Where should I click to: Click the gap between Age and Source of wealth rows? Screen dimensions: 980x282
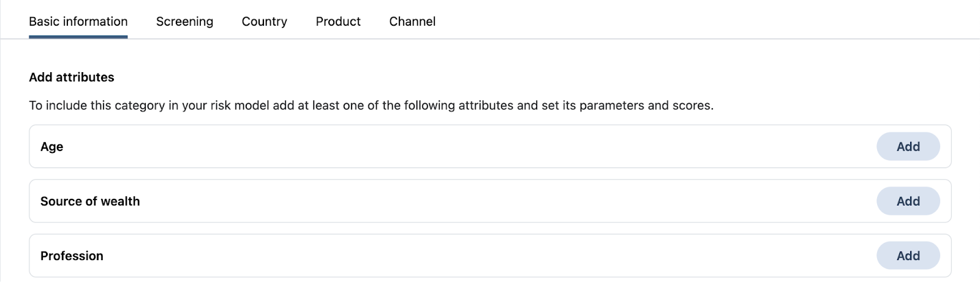point(490,174)
